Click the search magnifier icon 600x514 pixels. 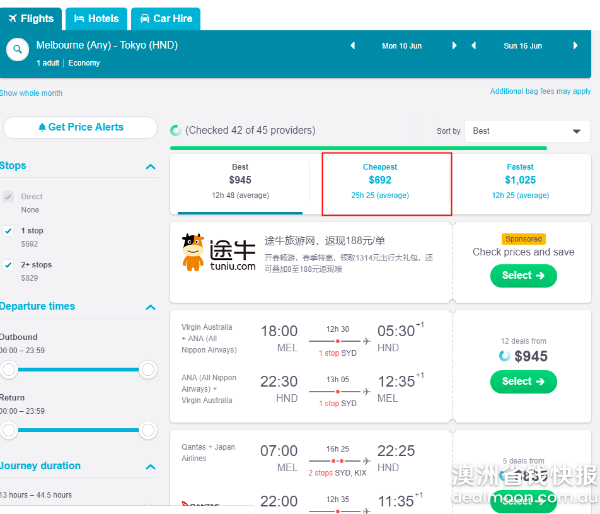coord(17,49)
